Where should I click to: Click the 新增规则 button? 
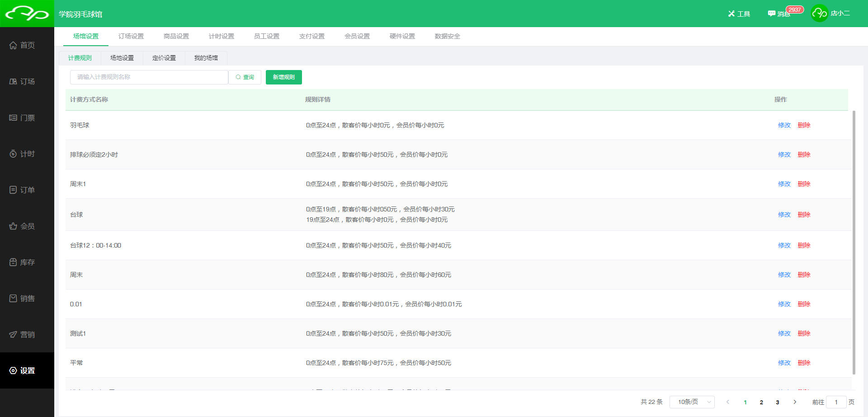click(283, 77)
